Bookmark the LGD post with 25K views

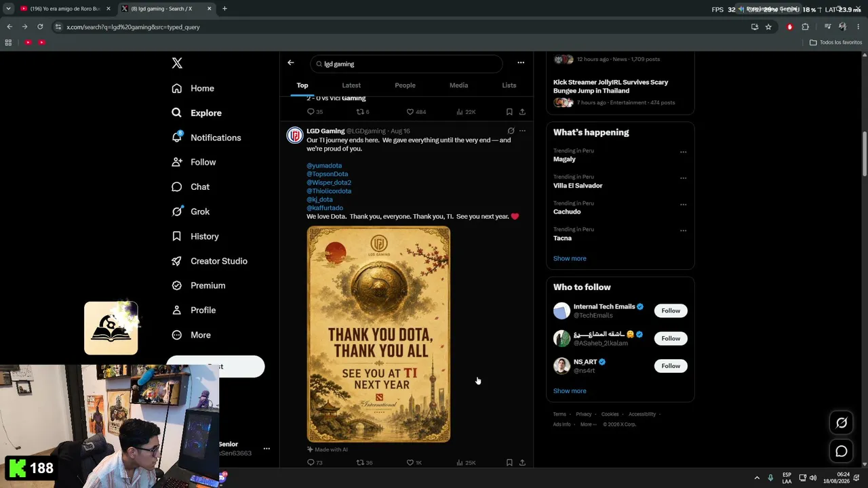(x=509, y=463)
